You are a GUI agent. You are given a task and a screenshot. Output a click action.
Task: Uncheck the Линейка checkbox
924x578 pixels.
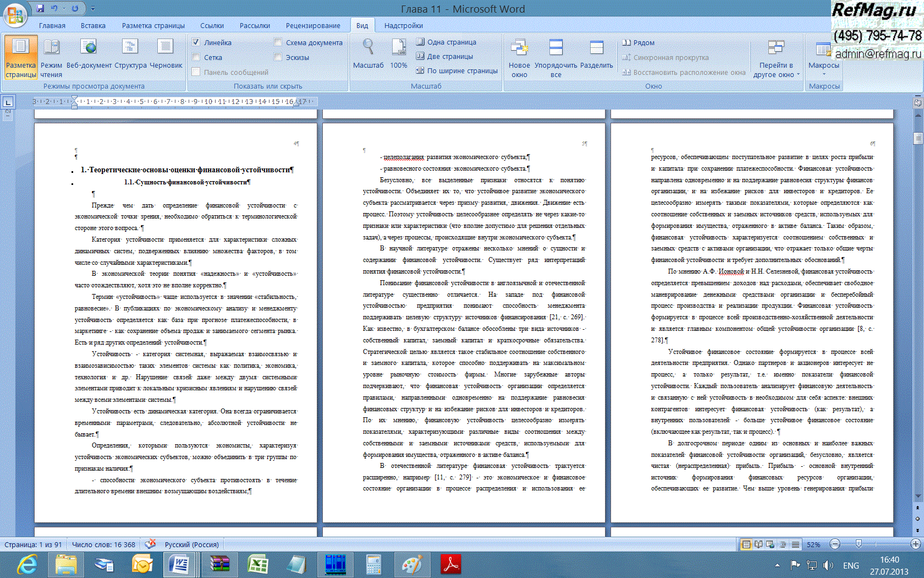pos(196,42)
